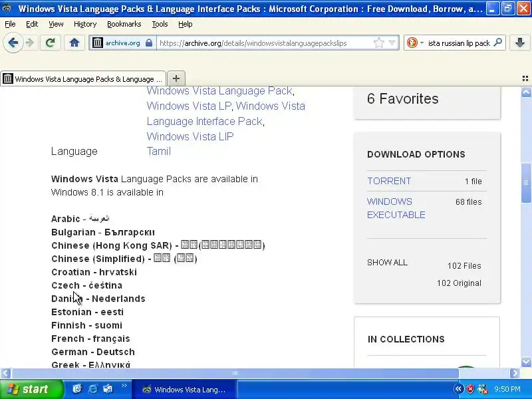Open the File menu
The height and width of the screenshot is (399, 532).
[10, 24]
